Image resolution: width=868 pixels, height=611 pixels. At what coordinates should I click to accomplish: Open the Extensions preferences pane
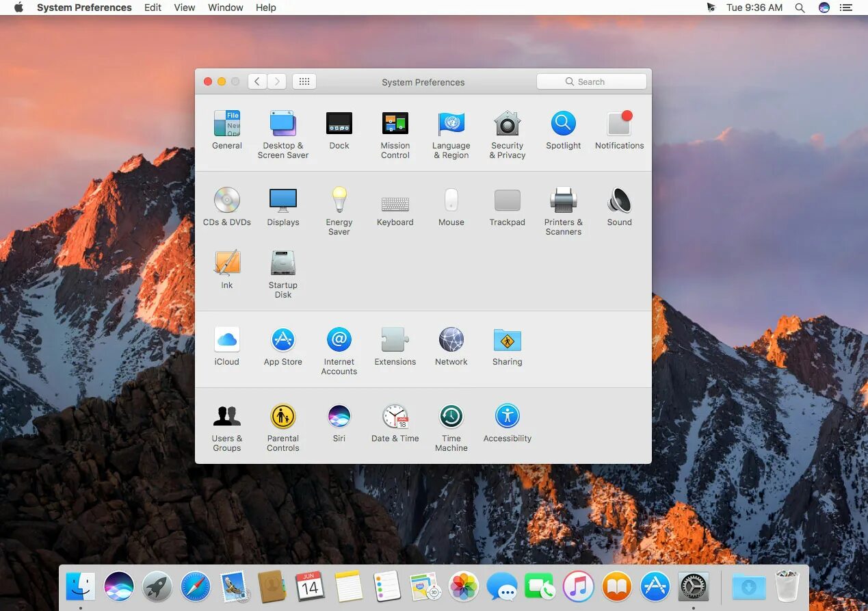(395, 346)
